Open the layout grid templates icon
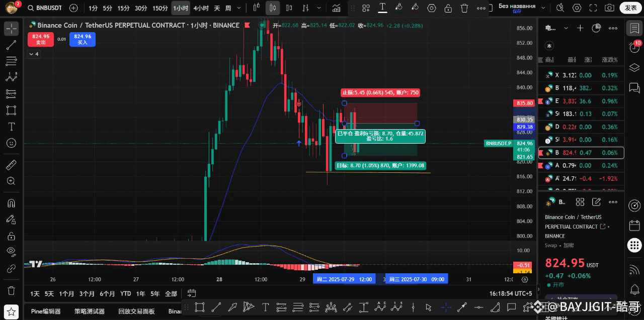Image resolution: width=644 pixels, height=320 pixels. (x=366, y=8)
